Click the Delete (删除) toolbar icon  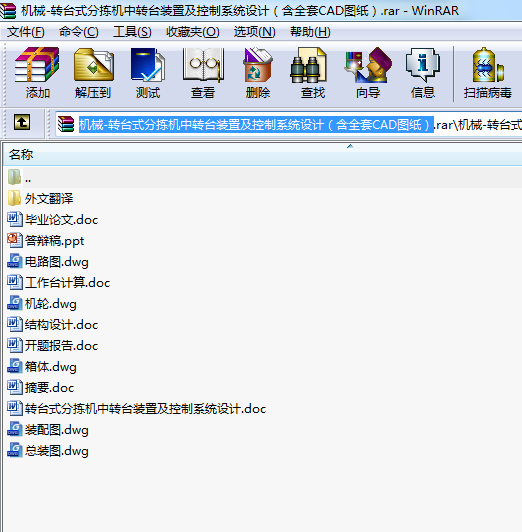pos(257,65)
